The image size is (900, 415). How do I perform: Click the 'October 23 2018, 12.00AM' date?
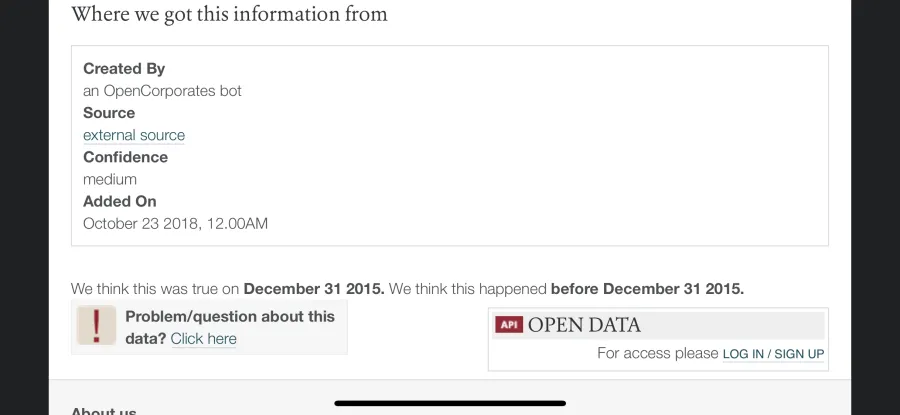[175, 223]
